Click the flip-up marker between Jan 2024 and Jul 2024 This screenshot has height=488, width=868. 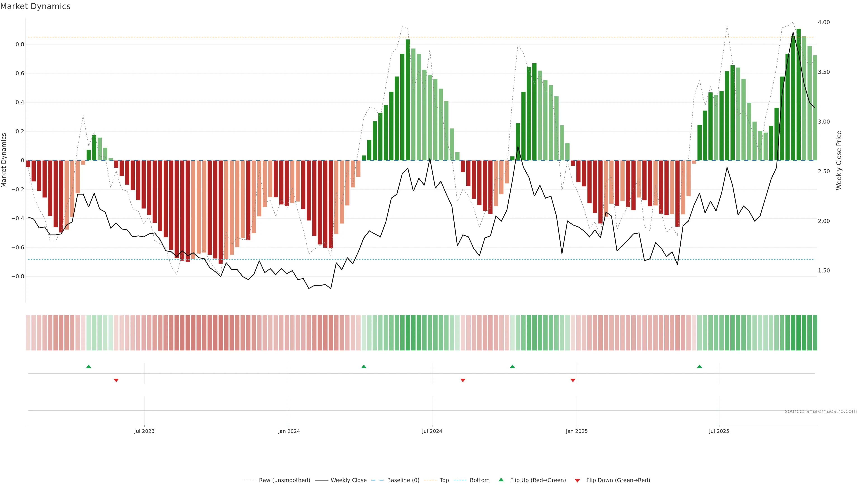click(363, 366)
